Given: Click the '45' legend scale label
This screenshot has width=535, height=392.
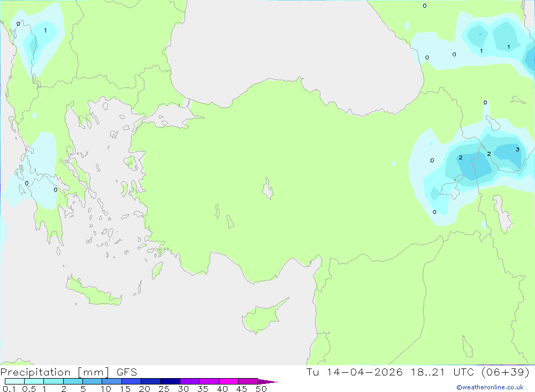Looking at the screenshot, I should coord(242,389).
